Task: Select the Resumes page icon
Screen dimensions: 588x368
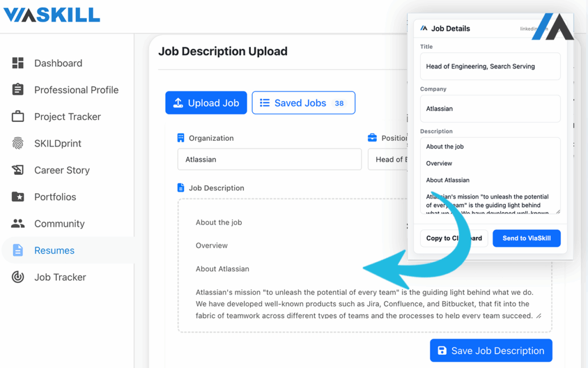Action: tap(18, 250)
